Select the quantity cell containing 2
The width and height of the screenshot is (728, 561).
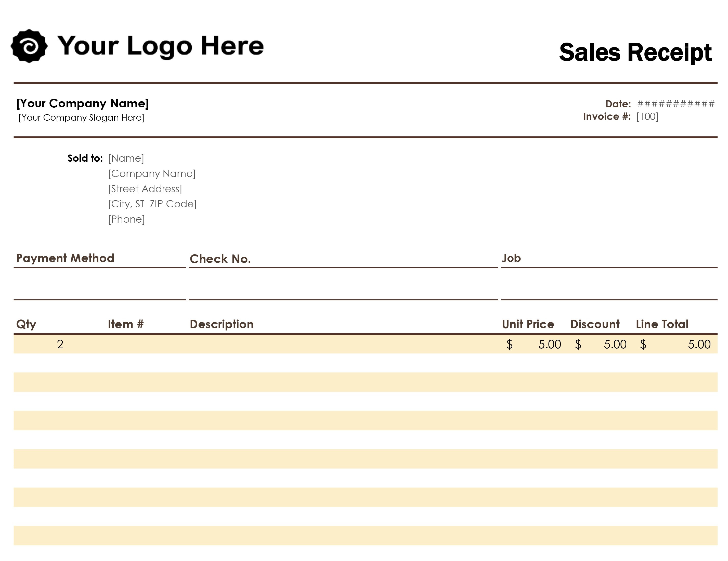(x=60, y=344)
